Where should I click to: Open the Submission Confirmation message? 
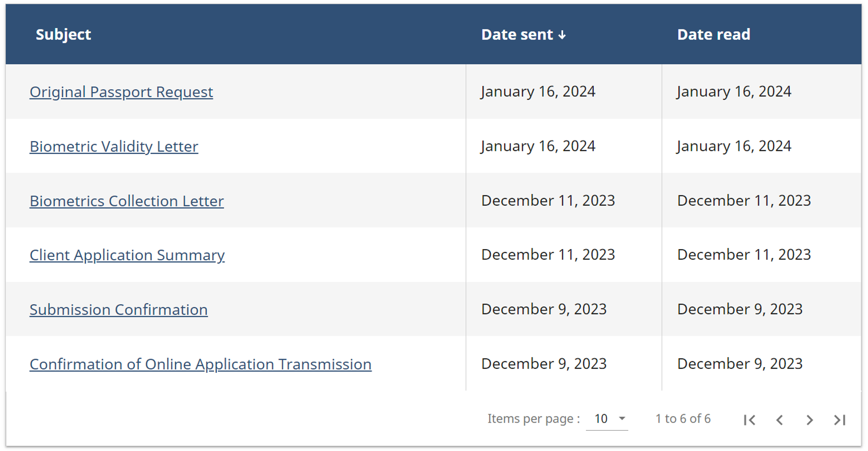coord(118,309)
